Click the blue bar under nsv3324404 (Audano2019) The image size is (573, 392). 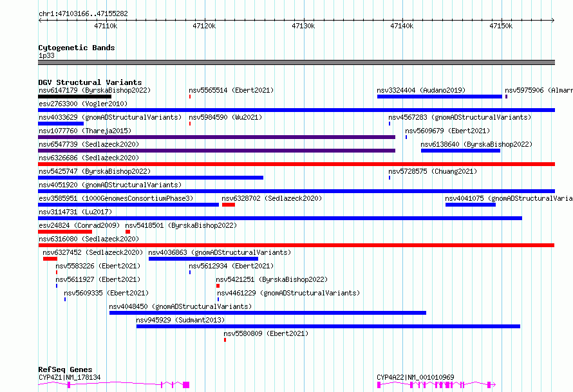(x=440, y=97)
